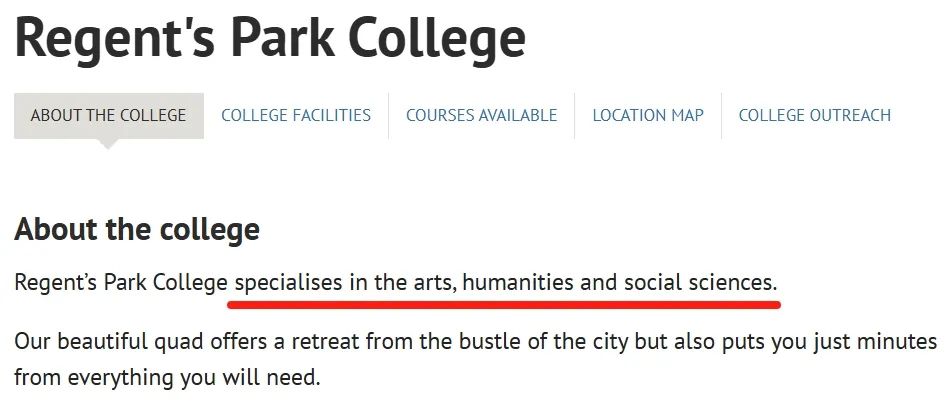
Task: Go to the College Outreach tab
Action: coord(815,115)
